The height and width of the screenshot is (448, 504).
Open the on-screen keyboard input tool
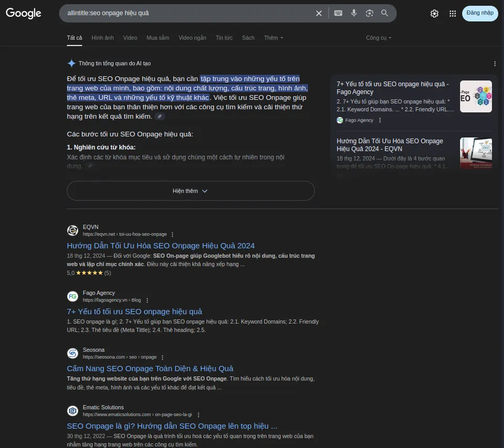[338, 13]
